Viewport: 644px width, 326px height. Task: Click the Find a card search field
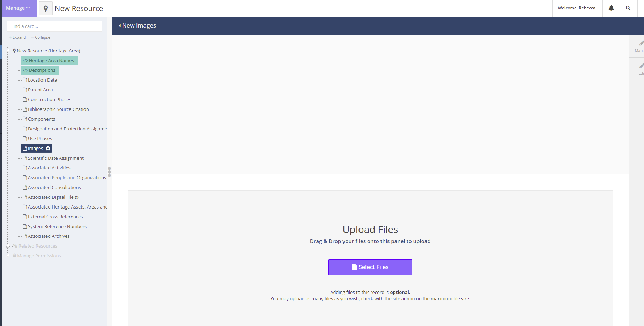pos(54,26)
